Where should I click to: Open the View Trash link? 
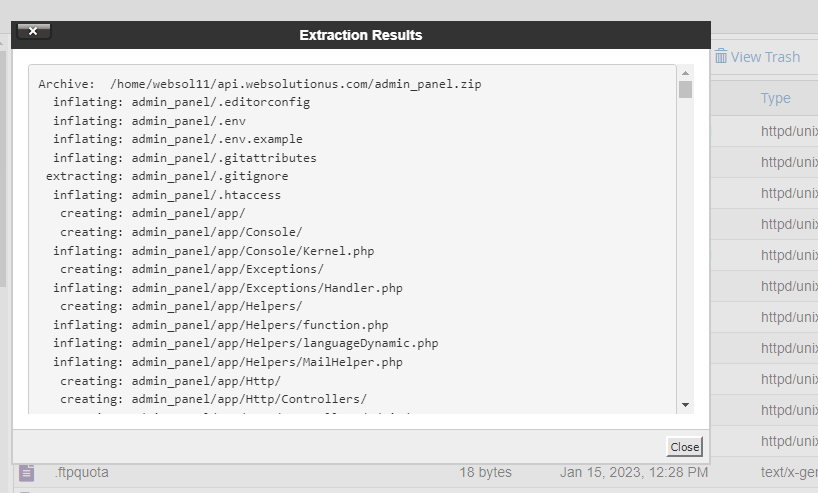click(765, 57)
